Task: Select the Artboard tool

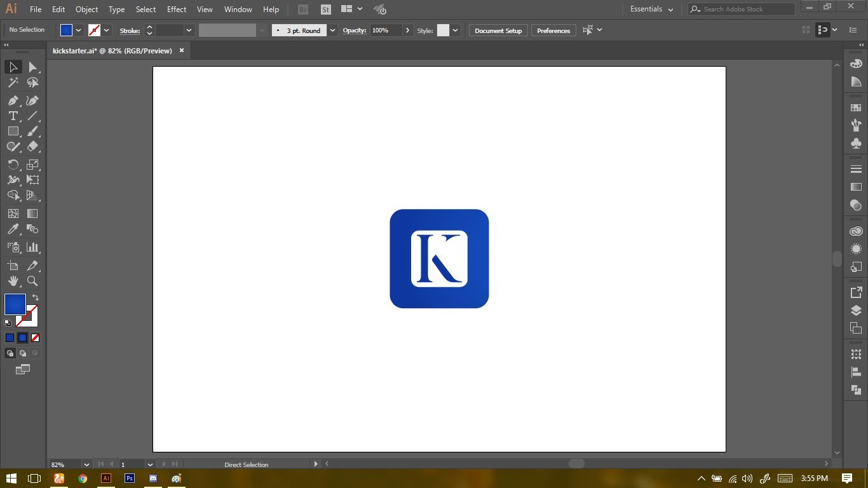Action: (13, 266)
